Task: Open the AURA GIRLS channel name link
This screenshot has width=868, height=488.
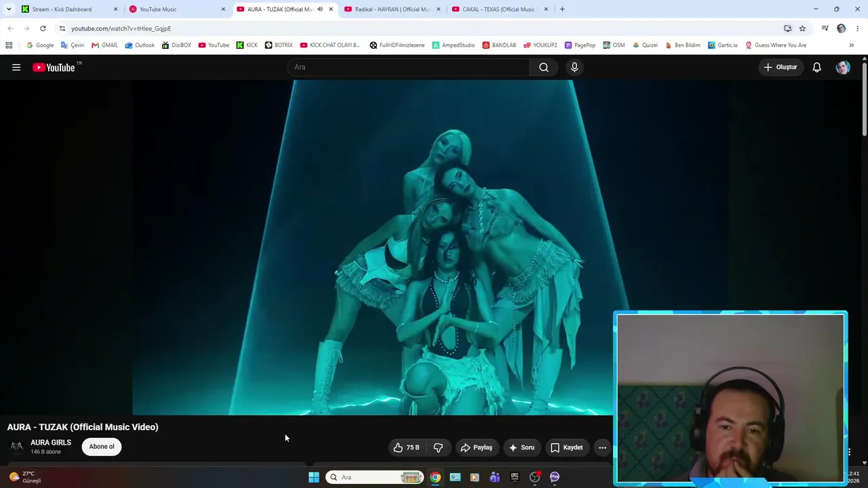Action: coord(51,443)
